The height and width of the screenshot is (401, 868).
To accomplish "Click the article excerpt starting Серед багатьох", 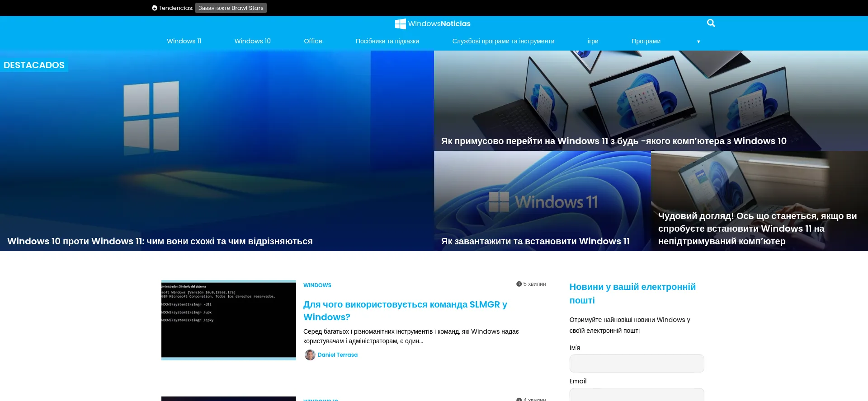I will coord(411,336).
